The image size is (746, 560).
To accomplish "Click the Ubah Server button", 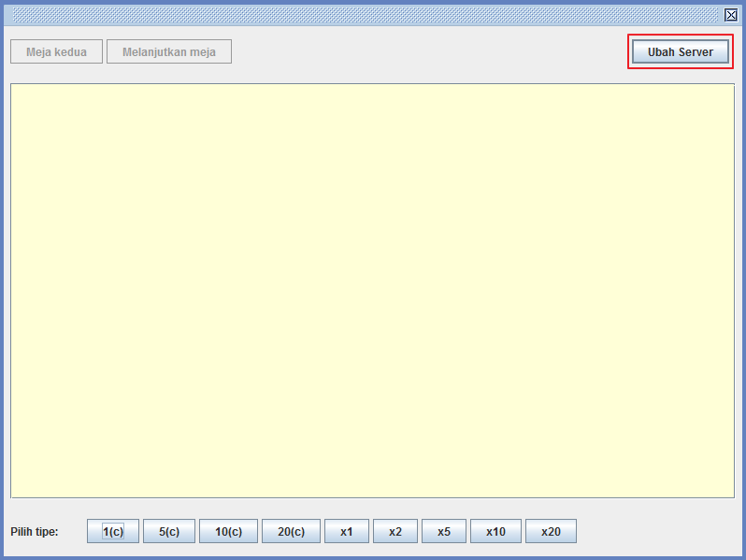I will 681,51.
